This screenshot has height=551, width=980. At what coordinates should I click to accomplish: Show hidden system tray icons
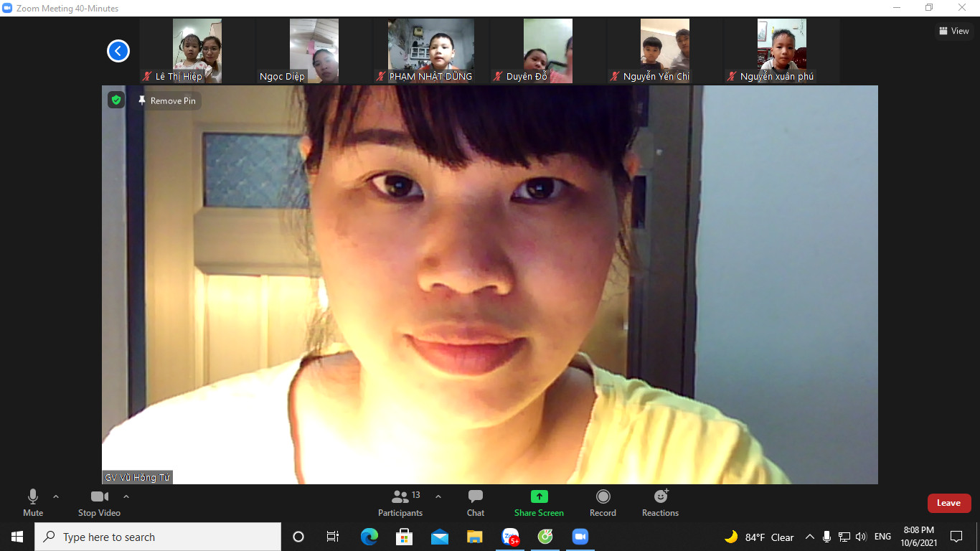[809, 537]
